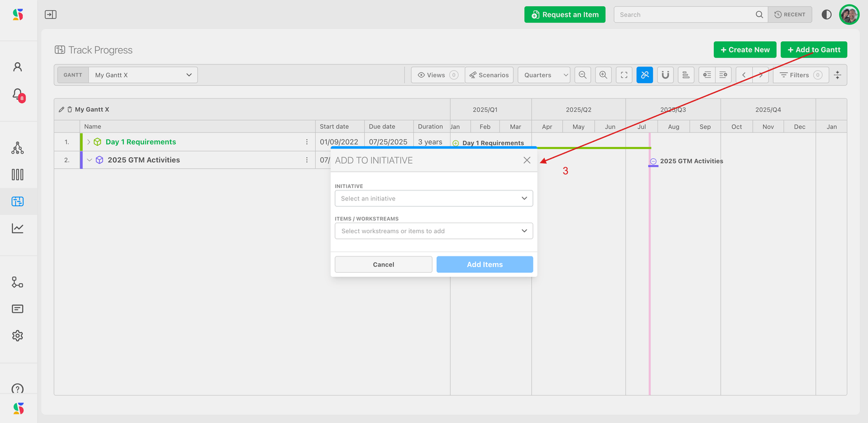Open the Views menu in toolbar
This screenshot has width=868, height=423.
(437, 75)
